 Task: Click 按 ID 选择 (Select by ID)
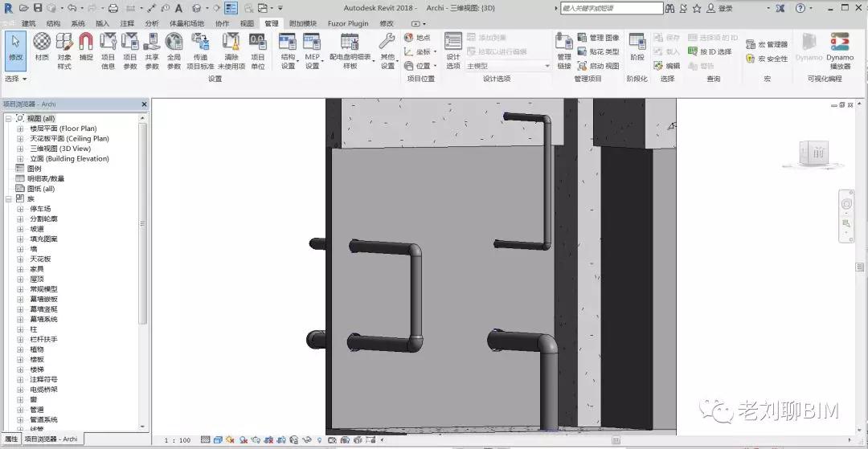(x=710, y=51)
